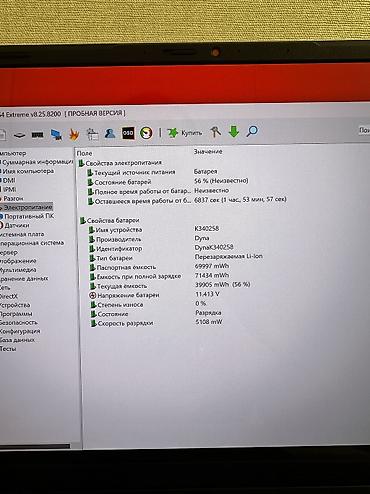This screenshot has height=494, width=370.
Task: Select Имя компьютера tree item
Action: point(27,171)
